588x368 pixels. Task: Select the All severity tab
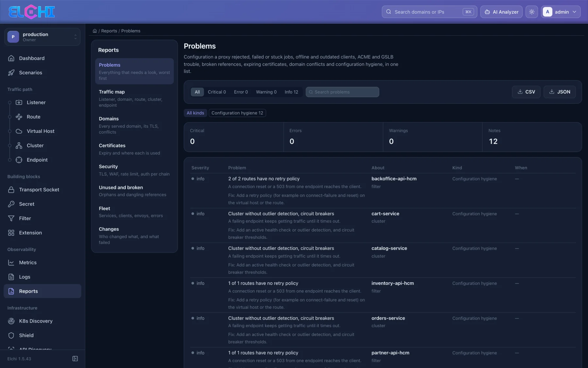[x=197, y=92]
